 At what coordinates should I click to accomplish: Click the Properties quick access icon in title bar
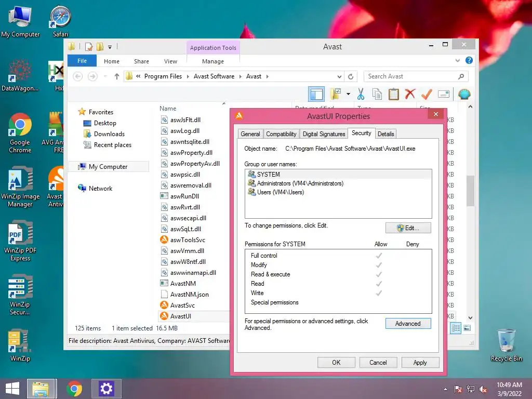[89, 46]
